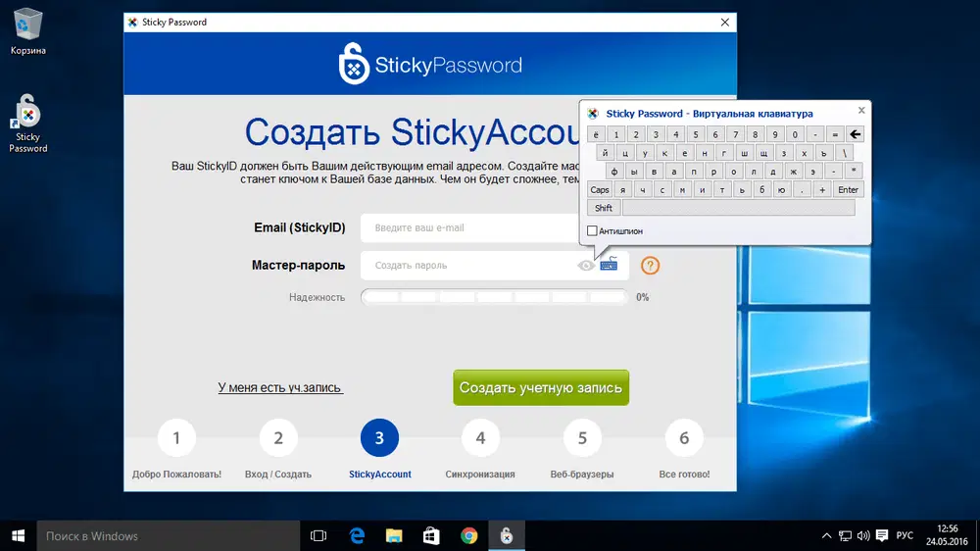Launch Google Chrome from taskbar
The image size is (980, 551).
(x=468, y=536)
